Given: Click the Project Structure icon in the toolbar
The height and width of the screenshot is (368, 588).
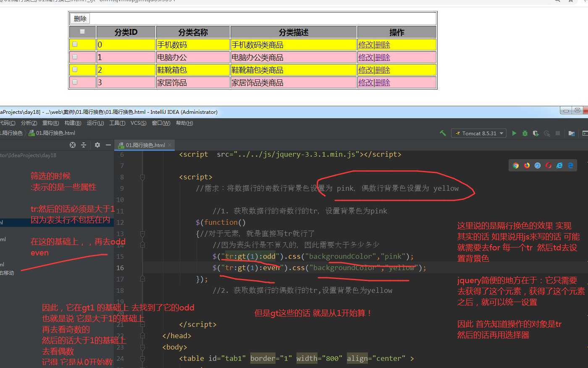Looking at the screenshot, I should [571, 133].
